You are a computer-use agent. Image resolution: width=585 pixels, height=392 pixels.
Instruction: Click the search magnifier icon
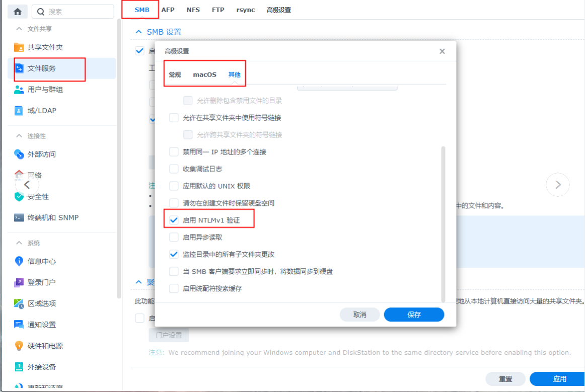click(41, 12)
